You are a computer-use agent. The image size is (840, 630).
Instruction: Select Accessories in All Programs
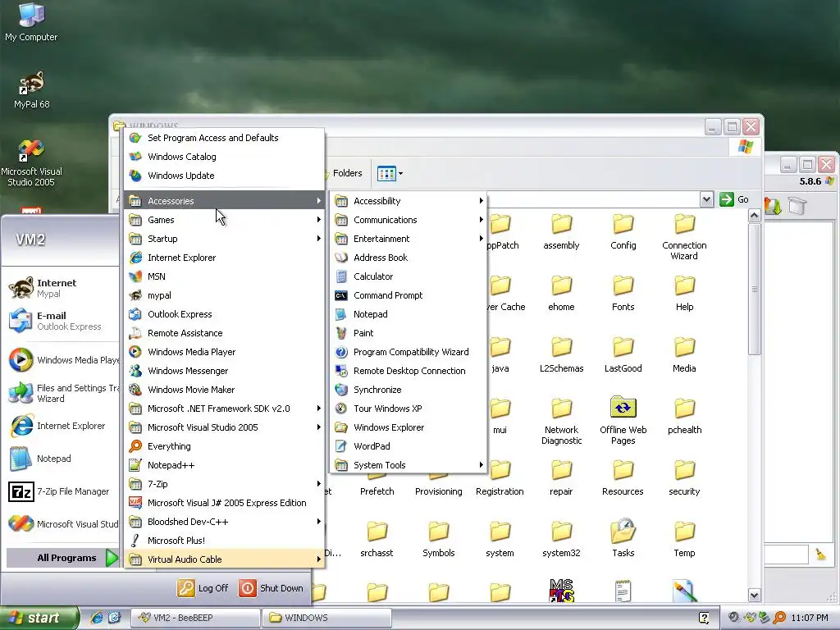pyautogui.click(x=225, y=201)
